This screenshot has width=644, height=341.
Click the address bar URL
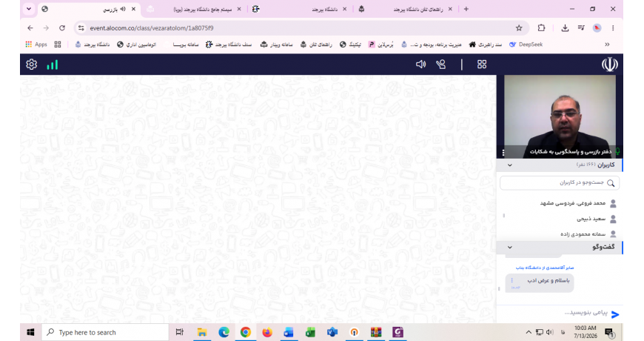pyautogui.click(x=152, y=28)
